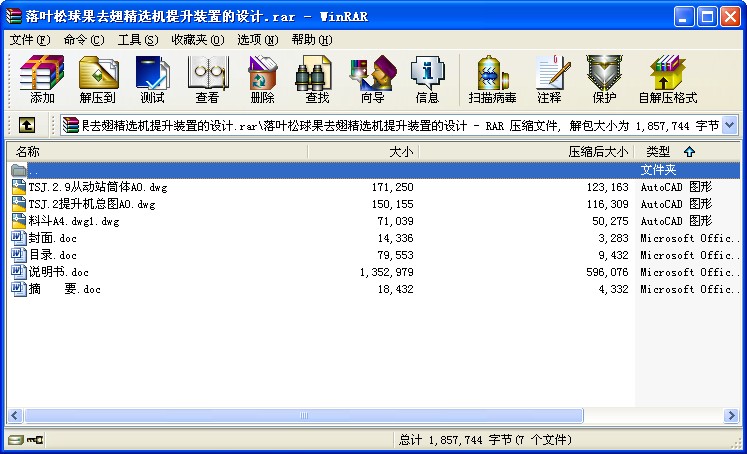This screenshot has width=747, height=454.
Task: Select file 料斗A4.dwg1.dwg
Action: coord(74,221)
